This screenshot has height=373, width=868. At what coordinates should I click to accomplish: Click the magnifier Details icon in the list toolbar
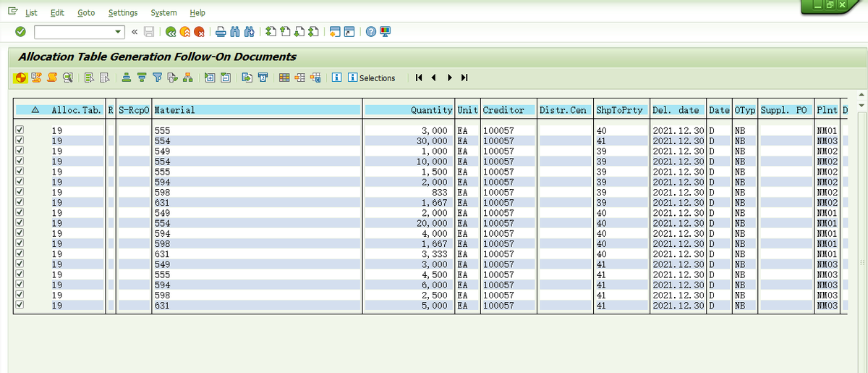tap(67, 77)
